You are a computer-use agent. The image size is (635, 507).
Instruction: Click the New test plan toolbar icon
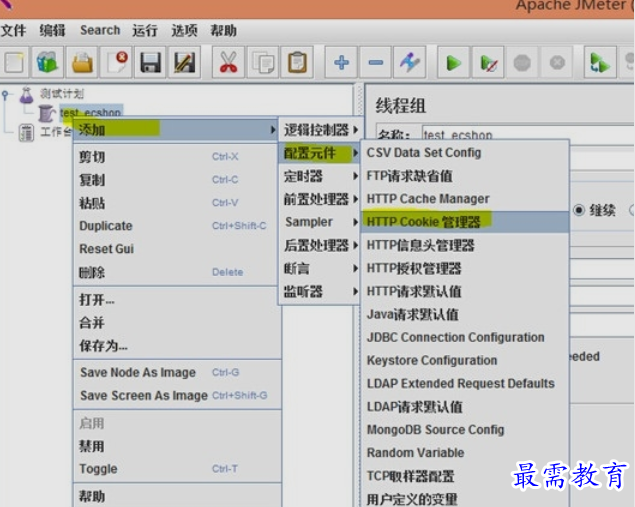pos(14,63)
